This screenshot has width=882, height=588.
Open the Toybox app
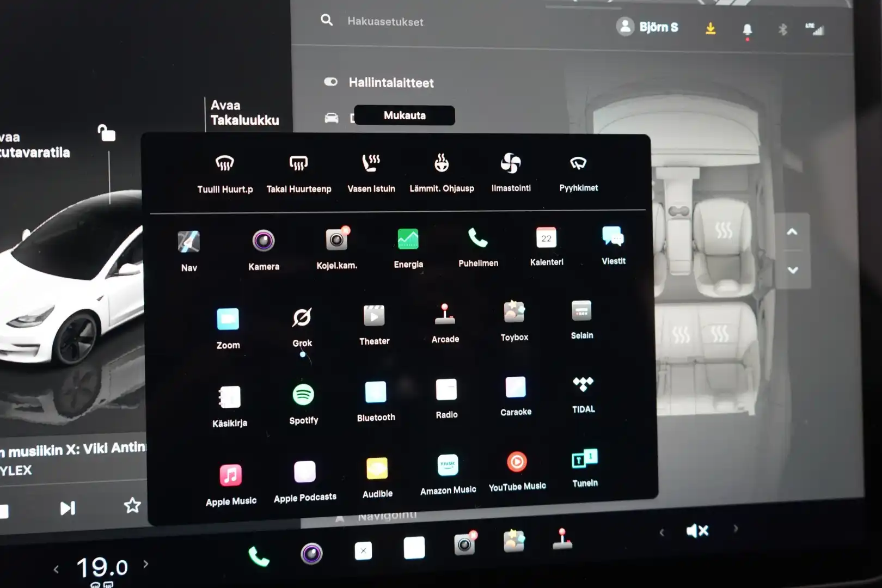coord(514,321)
